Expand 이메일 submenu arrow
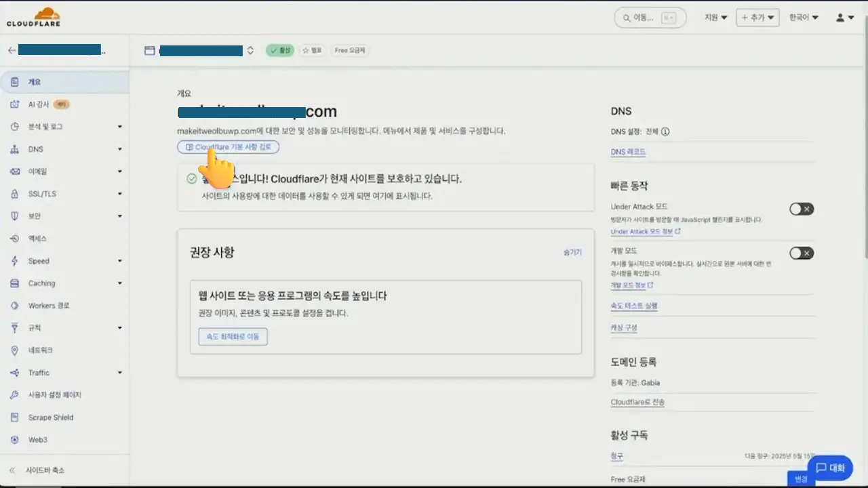 coord(120,171)
